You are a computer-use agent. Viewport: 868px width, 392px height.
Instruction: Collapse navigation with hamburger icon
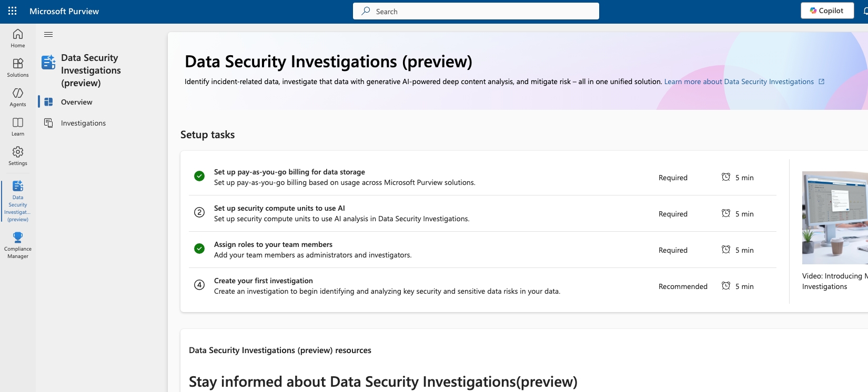point(48,35)
